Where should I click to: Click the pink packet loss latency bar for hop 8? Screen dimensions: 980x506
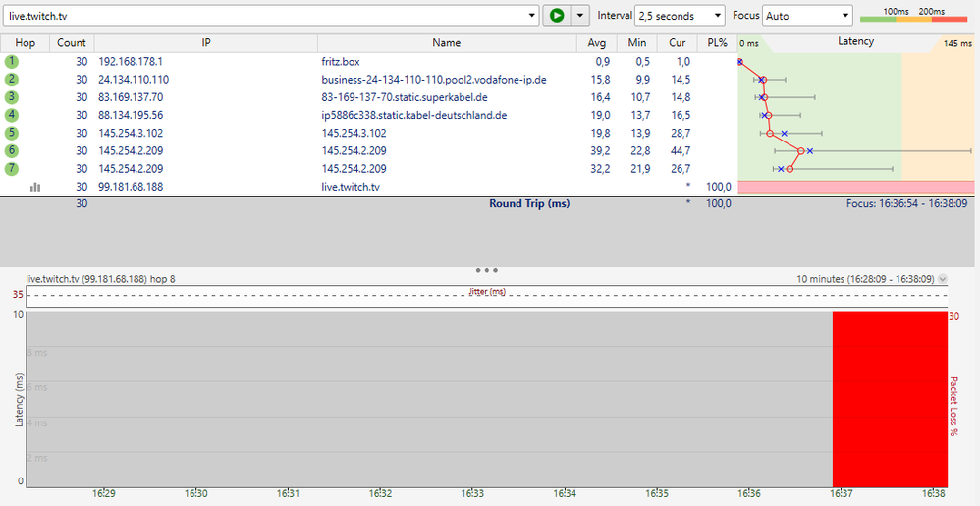[x=856, y=187]
